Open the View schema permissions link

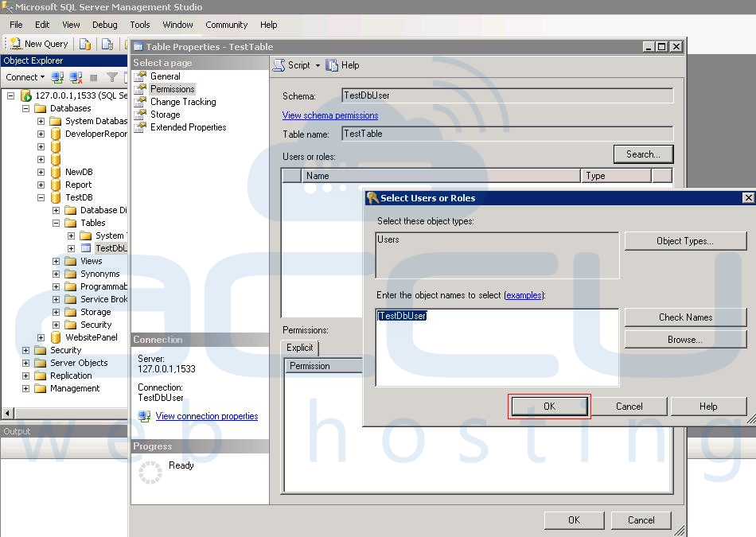click(x=330, y=115)
